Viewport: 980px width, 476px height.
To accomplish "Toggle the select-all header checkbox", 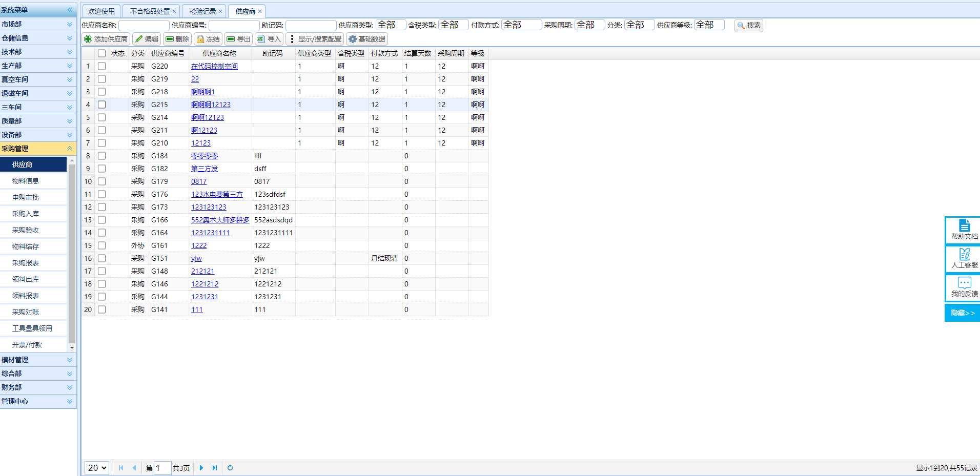I will tap(102, 53).
